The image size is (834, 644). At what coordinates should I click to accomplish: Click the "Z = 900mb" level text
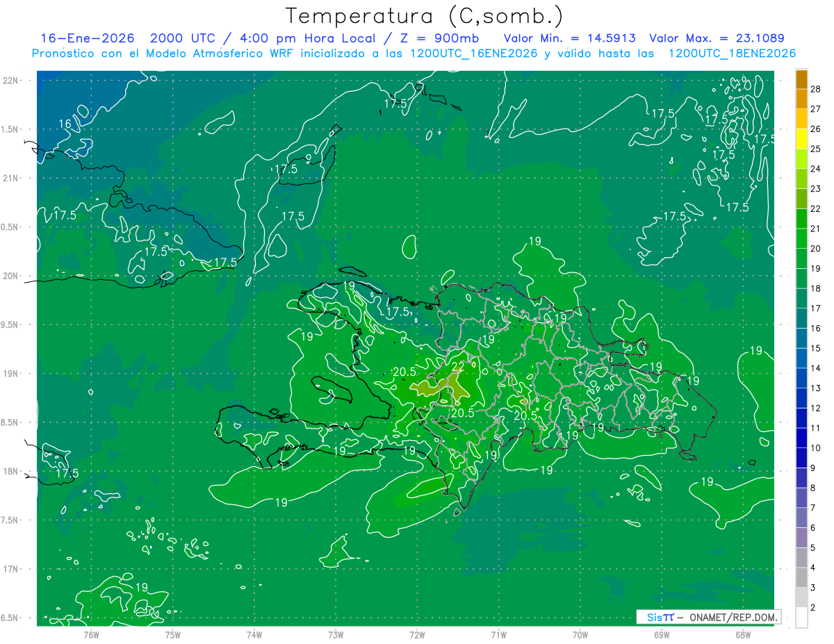[x=440, y=38]
